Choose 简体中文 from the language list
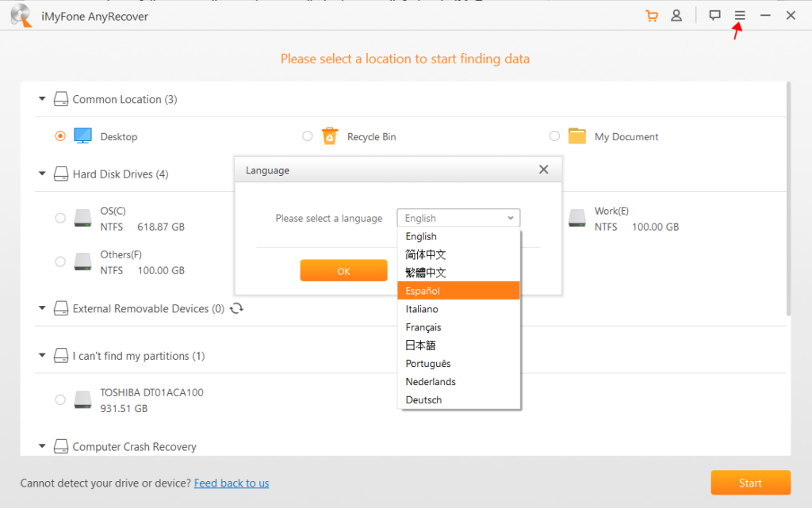The height and width of the screenshot is (508, 812). tap(458, 254)
